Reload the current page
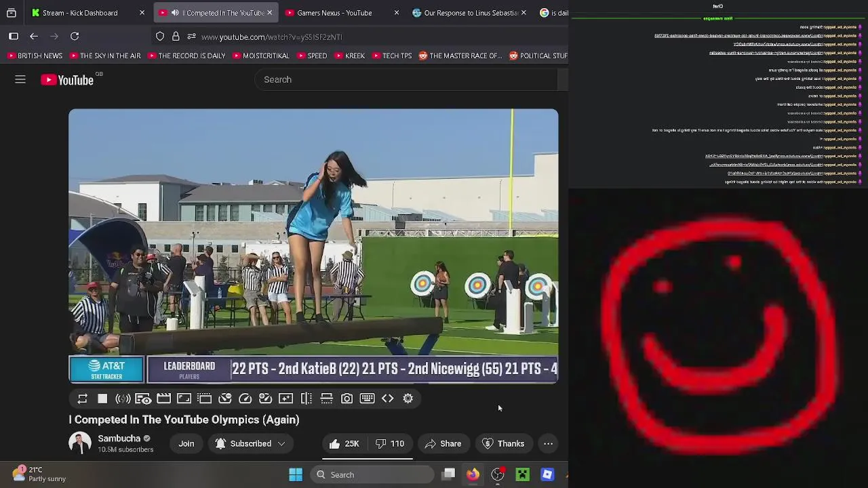The height and width of the screenshot is (488, 868). pyautogui.click(x=75, y=37)
